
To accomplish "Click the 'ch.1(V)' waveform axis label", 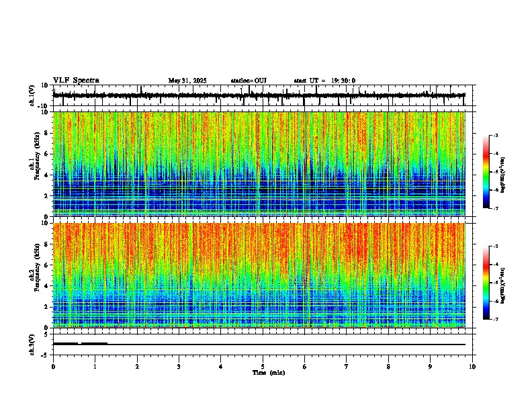I will click(x=33, y=95).
